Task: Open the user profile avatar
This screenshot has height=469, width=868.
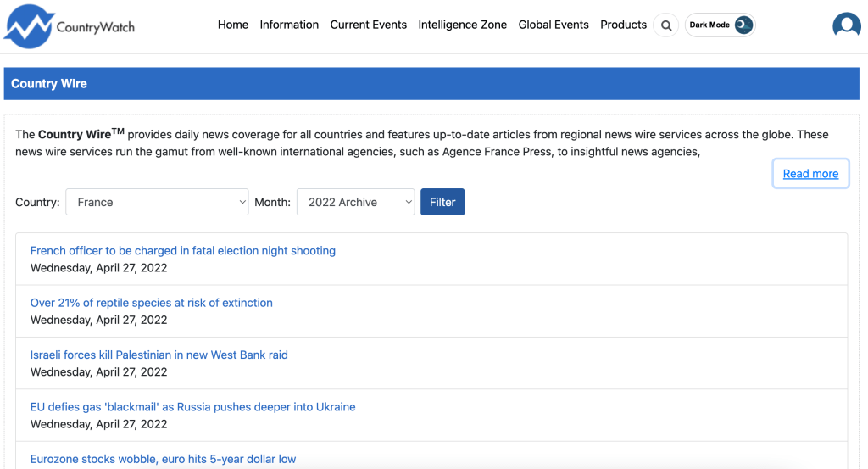Action: (847, 25)
